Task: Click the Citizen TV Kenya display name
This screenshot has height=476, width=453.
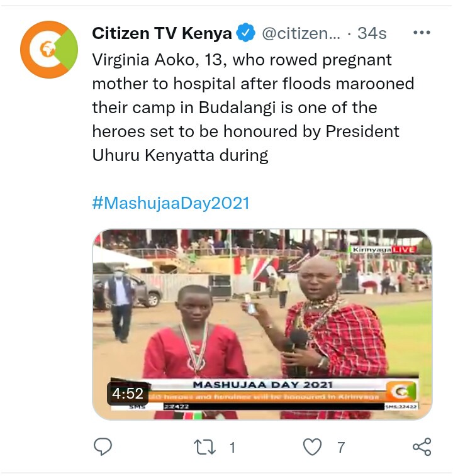Action: tap(162, 33)
